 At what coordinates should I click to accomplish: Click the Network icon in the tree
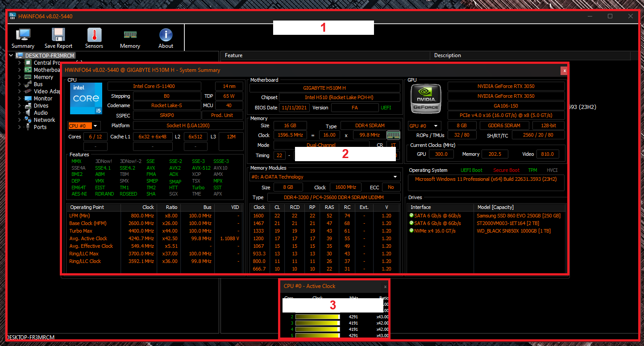(x=29, y=120)
